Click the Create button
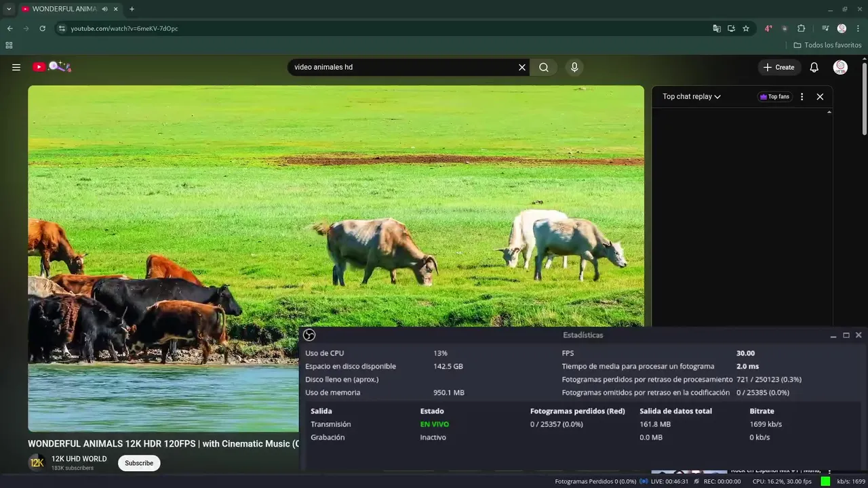This screenshot has width=868, height=488. [778, 67]
